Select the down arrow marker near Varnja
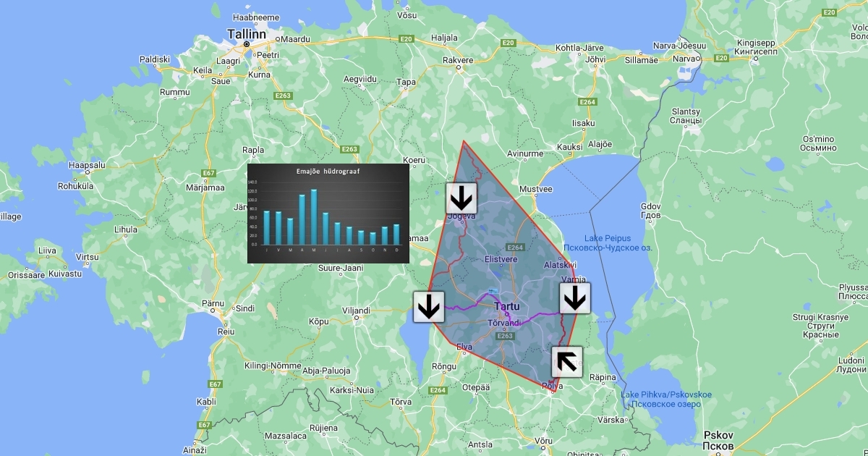This screenshot has height=456, width=868. (574, 297)
